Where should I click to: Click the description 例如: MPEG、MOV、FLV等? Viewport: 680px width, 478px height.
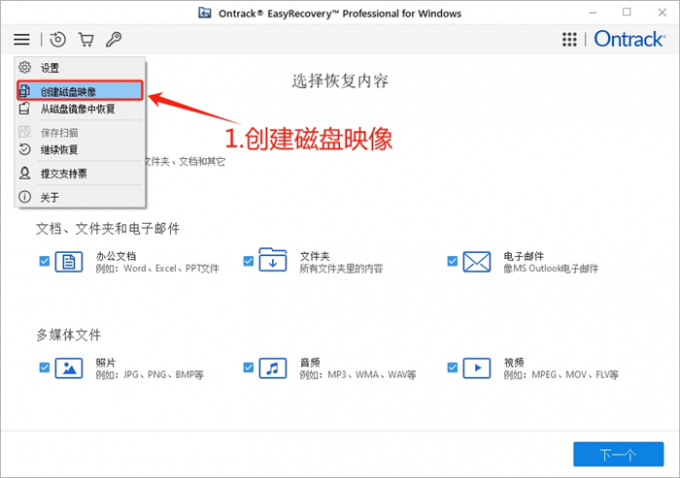[561, 374]
